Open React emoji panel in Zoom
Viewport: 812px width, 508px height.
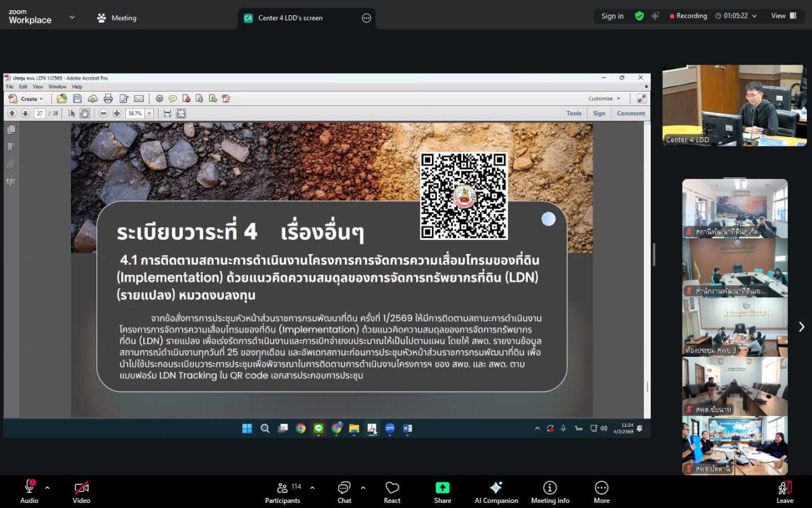[x=392, y=492]
